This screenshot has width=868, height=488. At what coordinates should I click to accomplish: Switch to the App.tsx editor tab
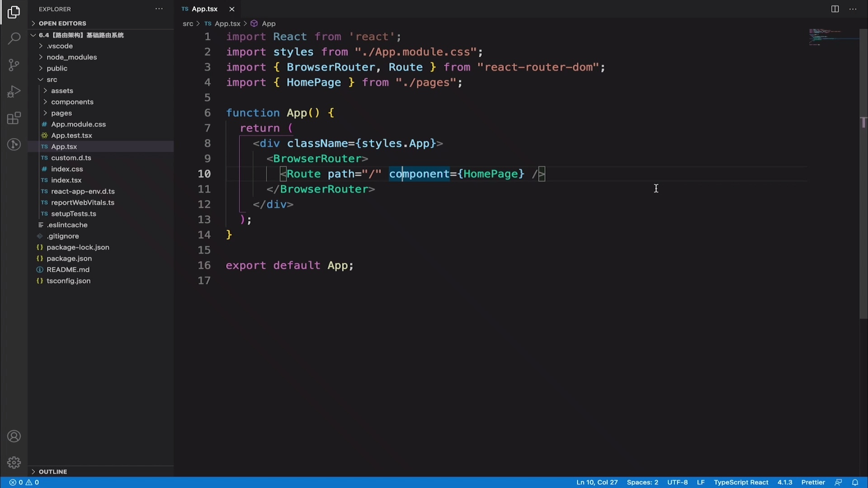click(204, 9)
